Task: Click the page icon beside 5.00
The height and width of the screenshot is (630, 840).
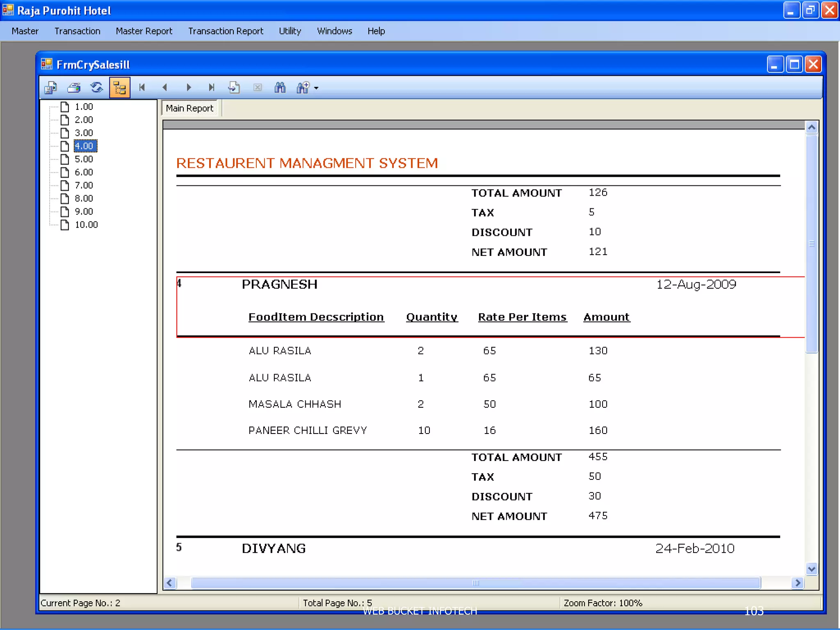Action: [65, 159]
